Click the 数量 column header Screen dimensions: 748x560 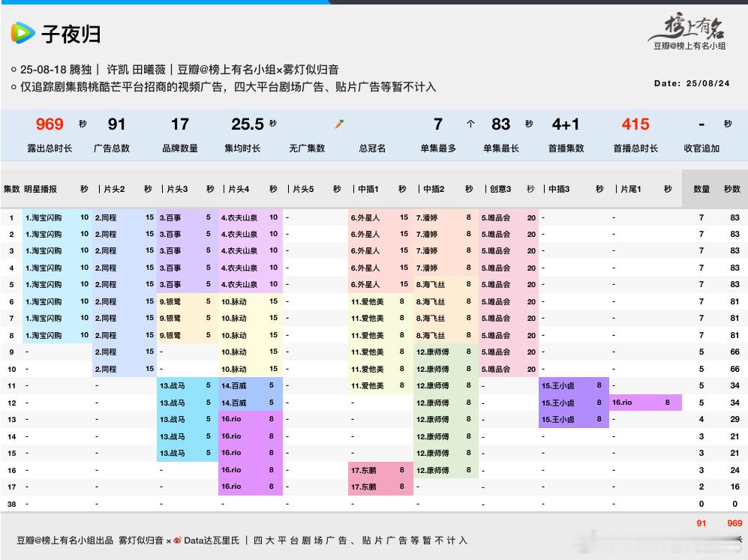pyautogui.click(x=701, y=189)
